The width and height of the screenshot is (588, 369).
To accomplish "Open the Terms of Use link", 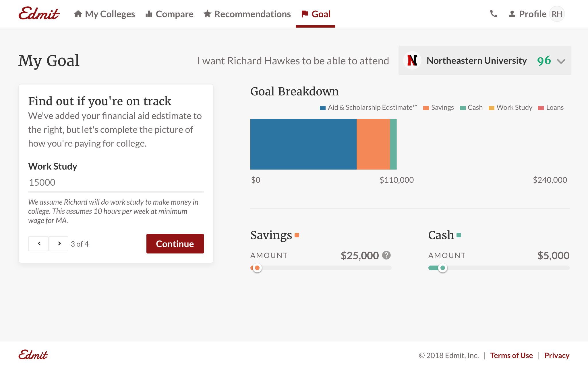I will point(511,355).
